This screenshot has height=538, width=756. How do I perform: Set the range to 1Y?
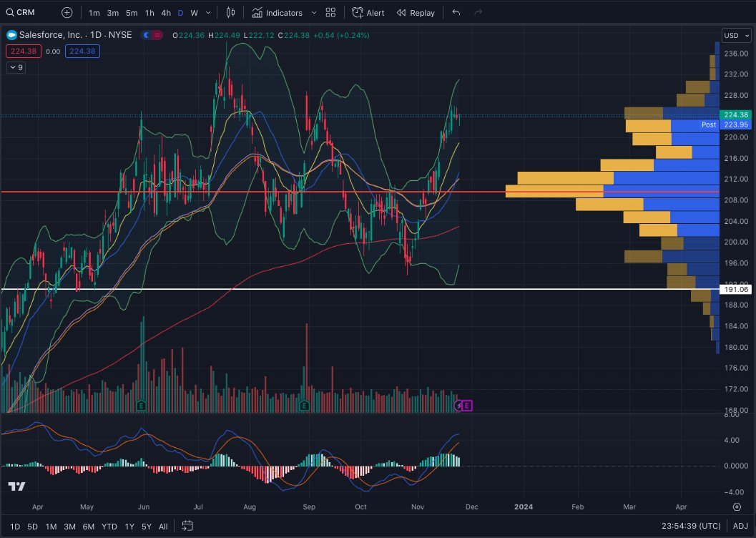(x=129, y=527)
